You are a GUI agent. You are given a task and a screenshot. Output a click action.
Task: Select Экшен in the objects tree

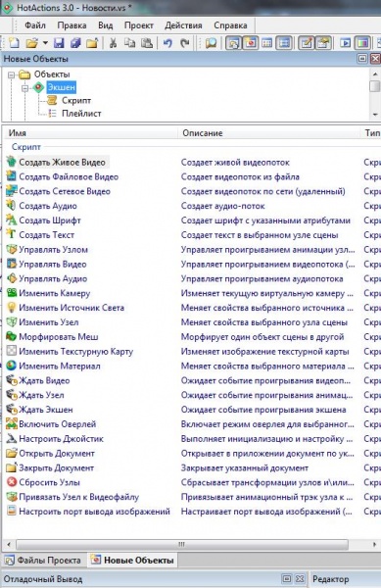[62, 87]
